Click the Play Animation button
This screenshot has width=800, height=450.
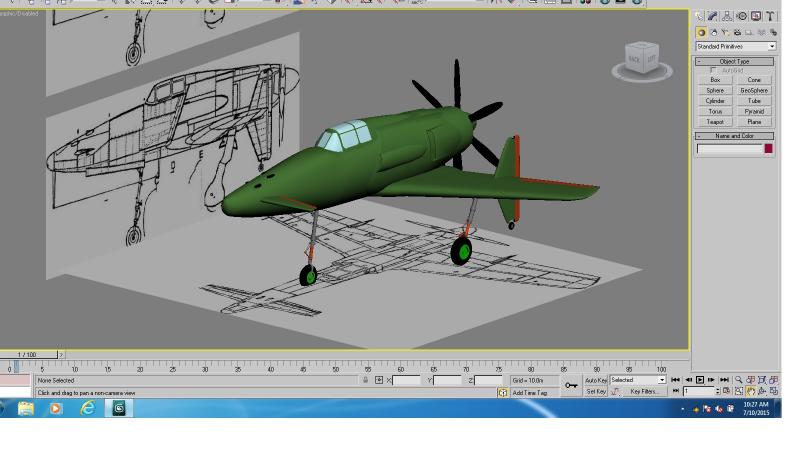click(x=700, y=380)
